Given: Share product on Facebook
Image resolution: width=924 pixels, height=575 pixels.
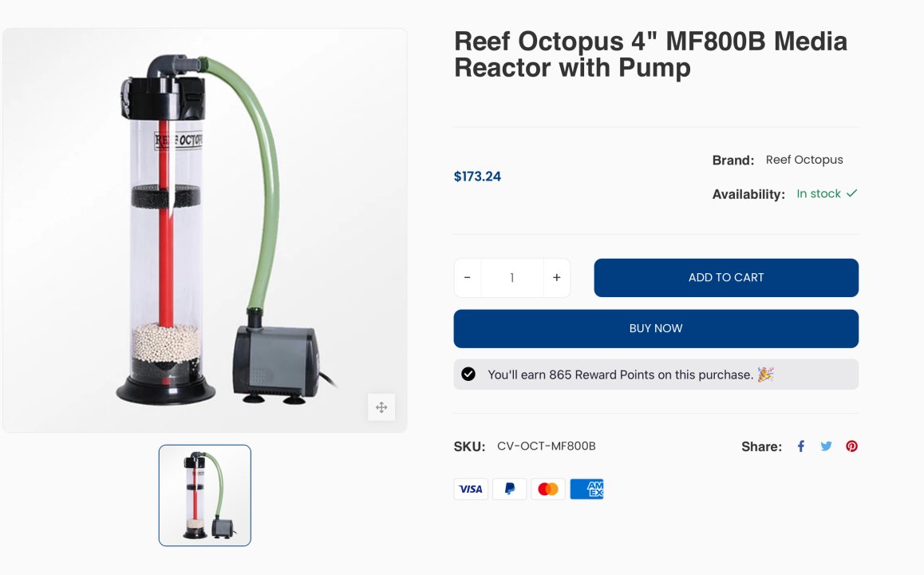Looking at the screenshot, I should coord(801,446).
